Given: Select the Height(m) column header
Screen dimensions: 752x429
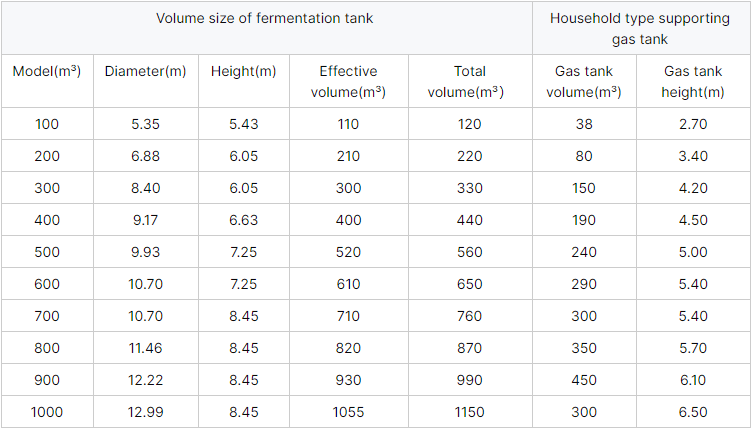Looking at the screenshot, I should tap(244, 71).
